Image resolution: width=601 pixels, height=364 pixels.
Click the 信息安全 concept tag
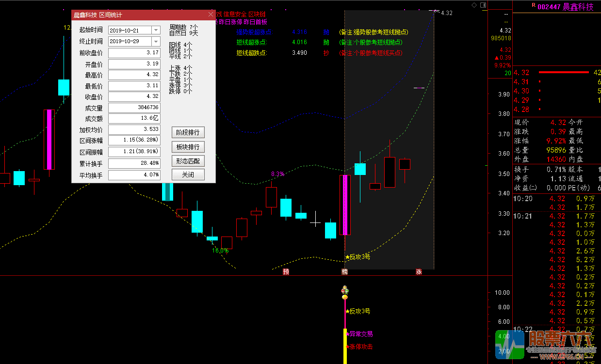pos(235,15)
